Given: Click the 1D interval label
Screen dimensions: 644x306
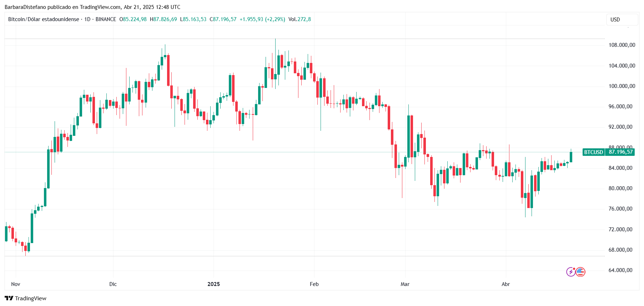Looking at the screenshot, I should point(87,19).
